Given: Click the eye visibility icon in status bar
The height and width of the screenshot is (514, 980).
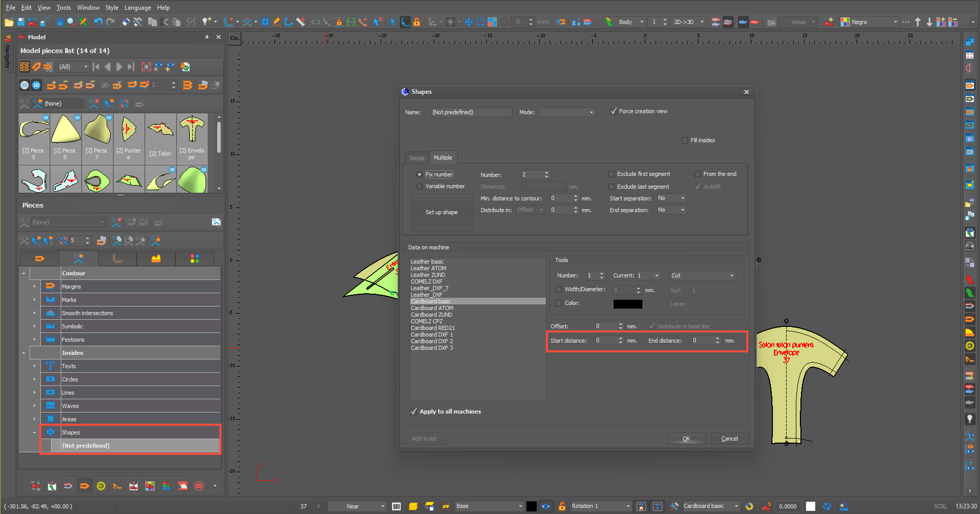Looking at the screenshot, I should (546, 506).
